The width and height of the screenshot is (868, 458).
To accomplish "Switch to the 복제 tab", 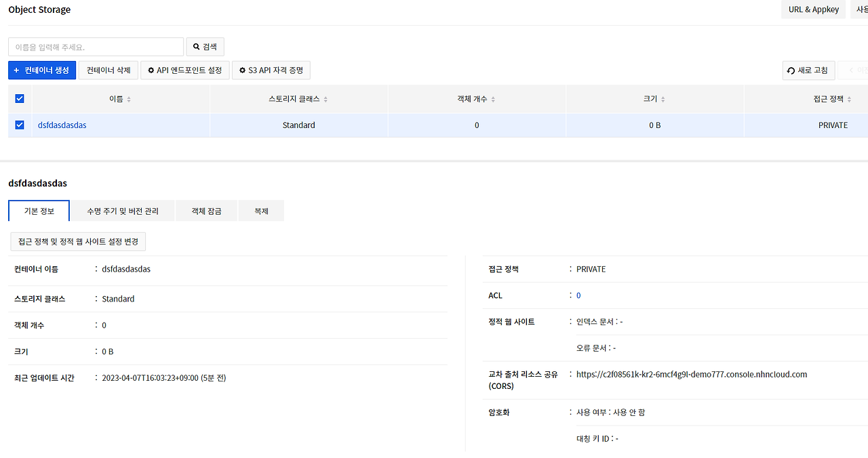I will coord(261,211).
